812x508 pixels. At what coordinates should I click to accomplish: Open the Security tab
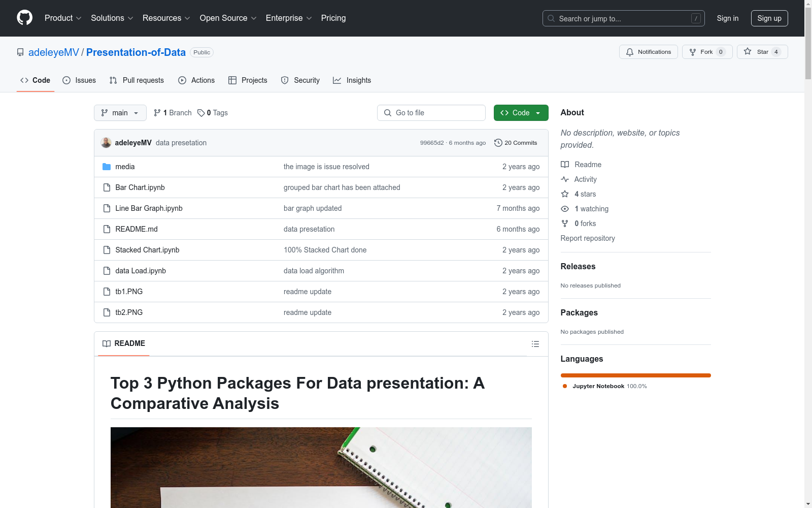tap(300, 80)
